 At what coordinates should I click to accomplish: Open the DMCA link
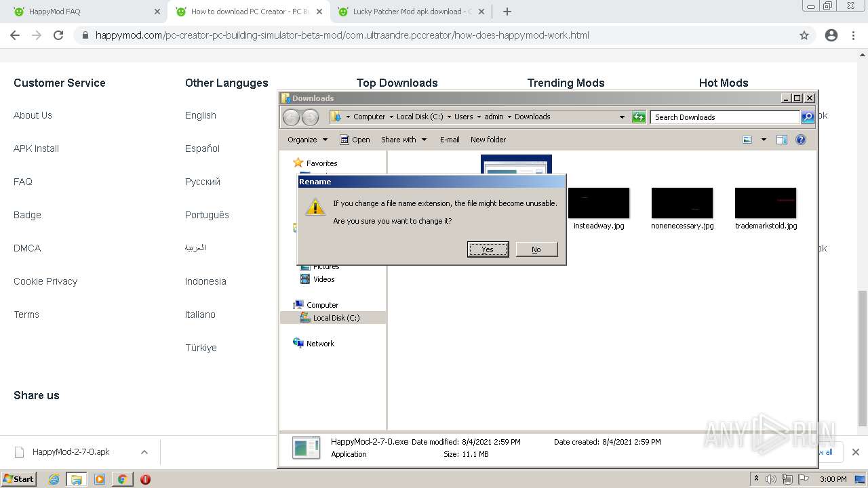pos(27,248)
